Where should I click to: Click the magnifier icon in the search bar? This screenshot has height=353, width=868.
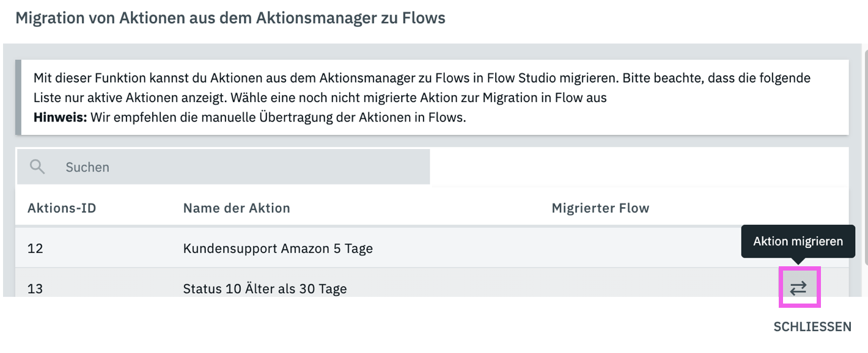click(38, 167)
